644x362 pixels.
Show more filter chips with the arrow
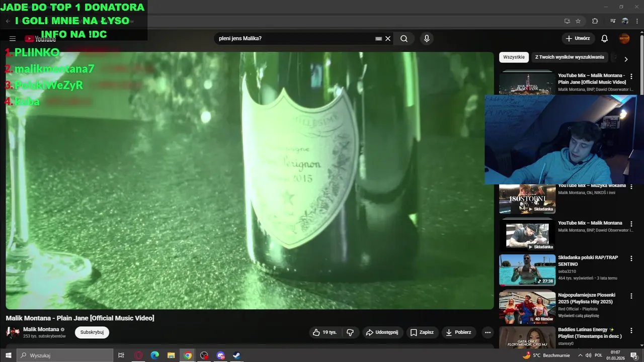click(626, 59)
